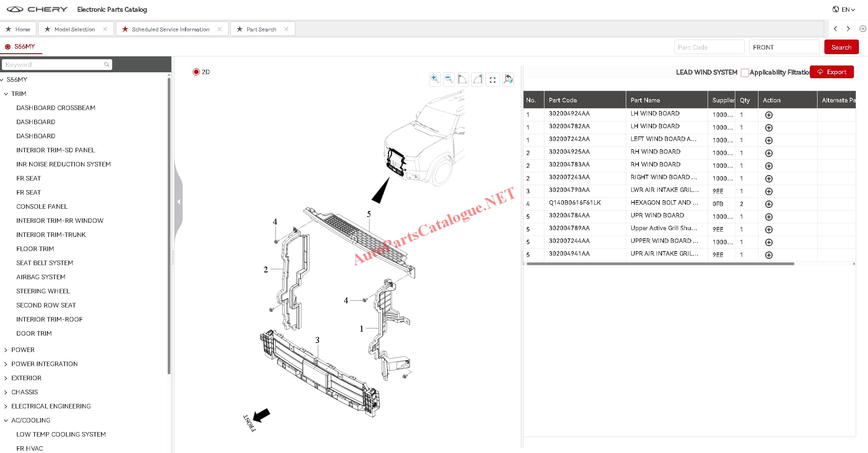Expand the CHASSIS category
The height and width of the screenshot is (453, 868).
6,392
